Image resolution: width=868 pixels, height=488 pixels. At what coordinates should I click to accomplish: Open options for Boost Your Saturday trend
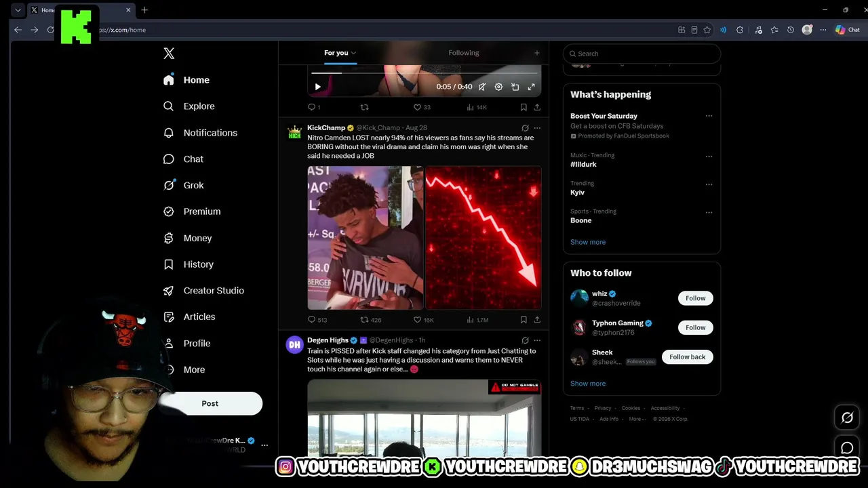pos(709,116)
